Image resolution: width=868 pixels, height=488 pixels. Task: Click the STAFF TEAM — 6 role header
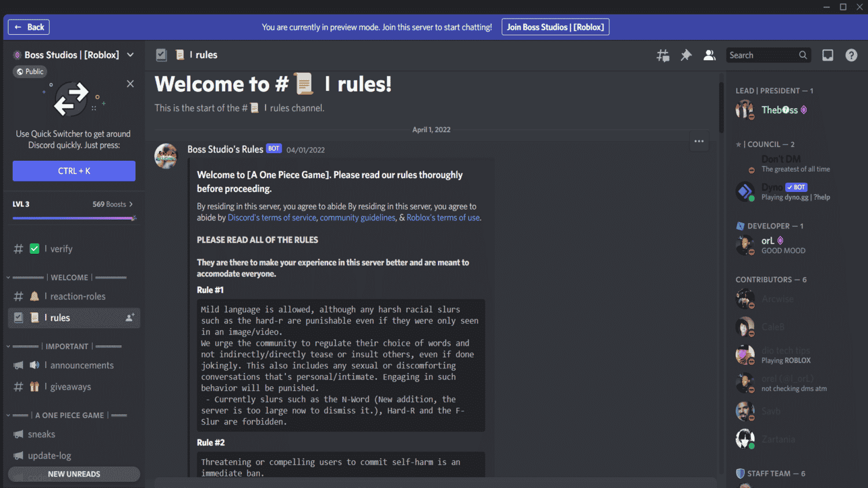tap(770, 474)
